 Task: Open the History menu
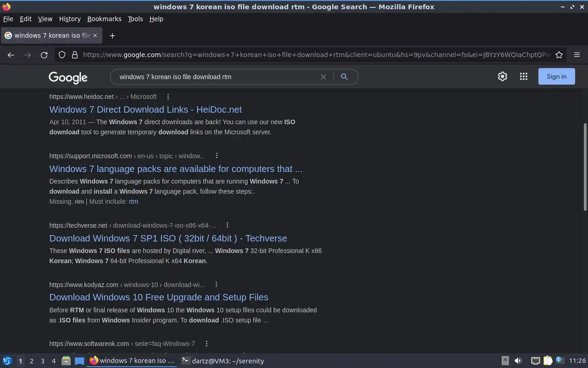[x=70, y=19]
